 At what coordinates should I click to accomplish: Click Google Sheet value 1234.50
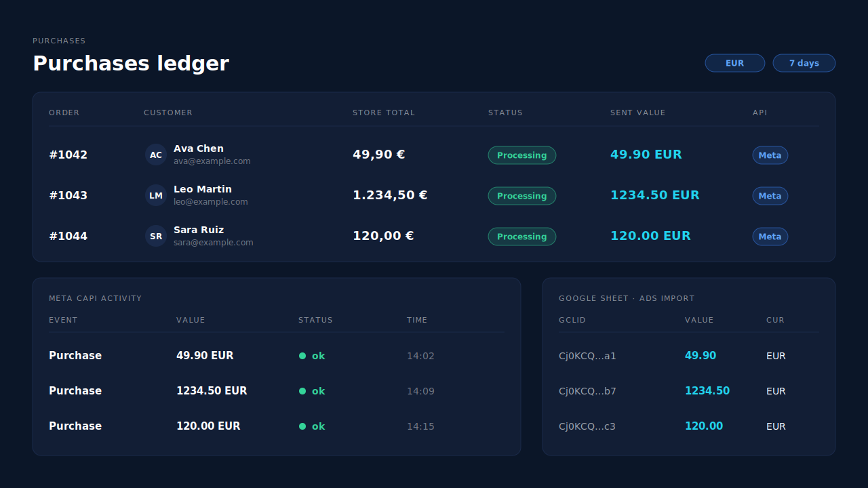707,391
